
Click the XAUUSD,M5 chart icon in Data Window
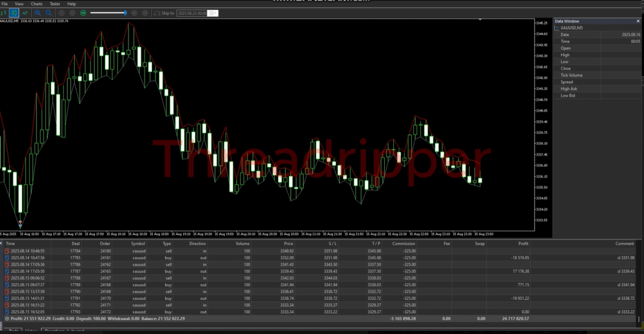pyautogui.click(x=557, y=28)
